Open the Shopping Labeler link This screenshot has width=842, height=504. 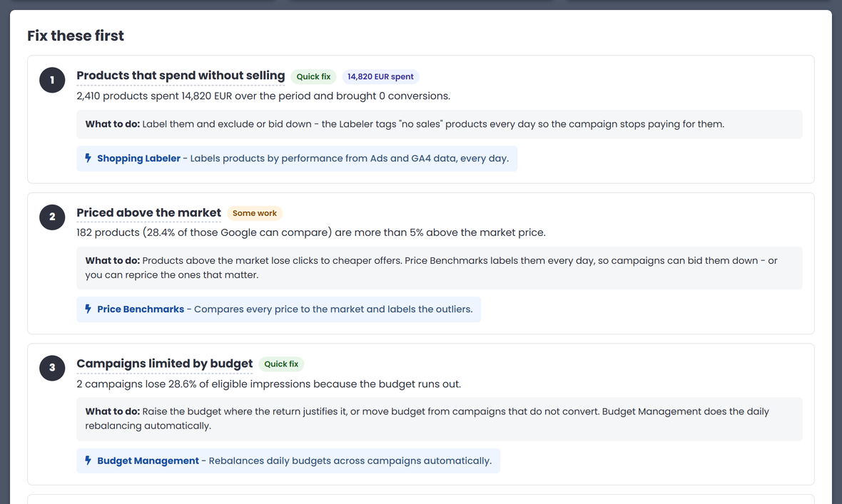click(x=138, y=158)
